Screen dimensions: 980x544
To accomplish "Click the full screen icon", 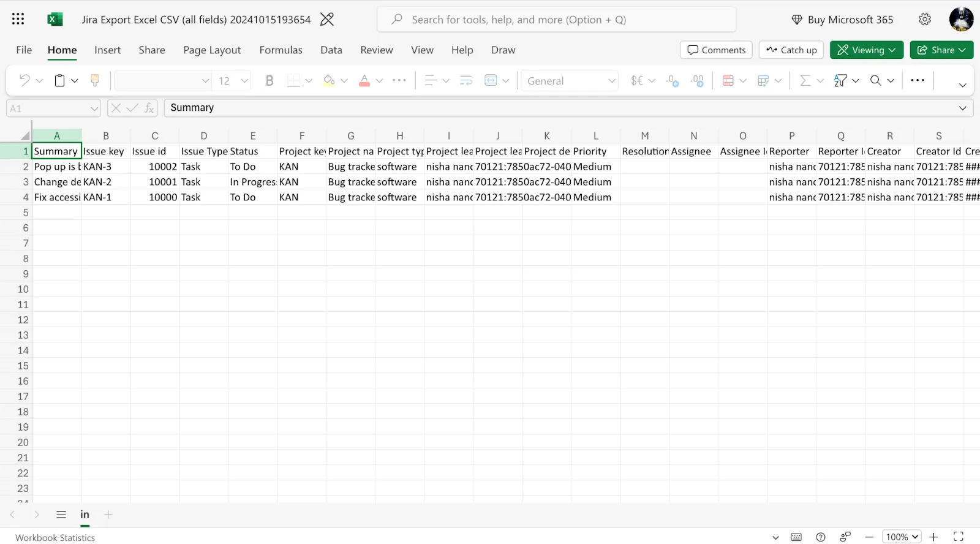I will pyautogui.click(x=959, y=537).
